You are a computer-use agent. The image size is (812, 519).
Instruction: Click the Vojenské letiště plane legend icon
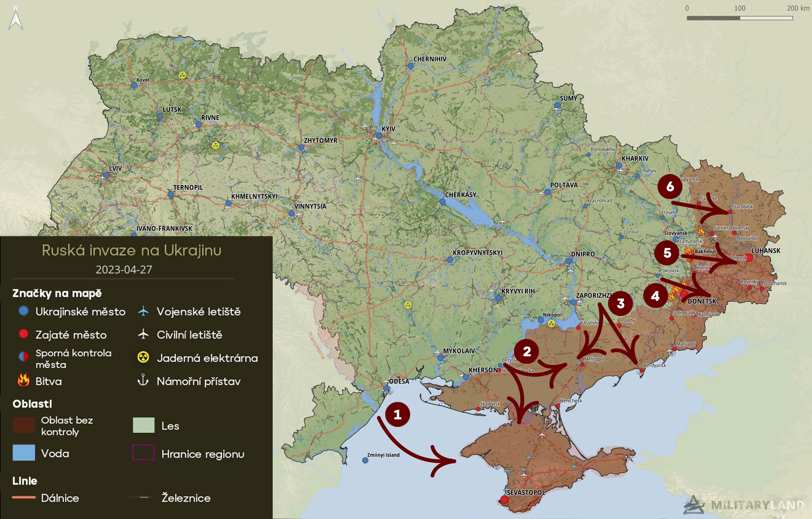[143, 311]
